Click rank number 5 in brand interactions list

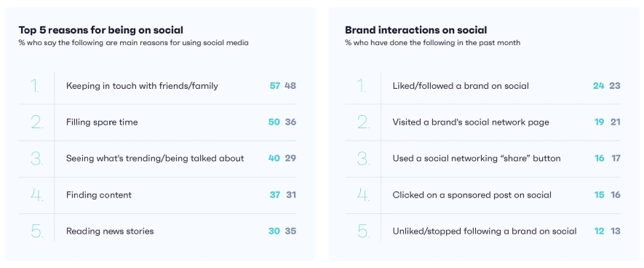click(x=364, y=231)
